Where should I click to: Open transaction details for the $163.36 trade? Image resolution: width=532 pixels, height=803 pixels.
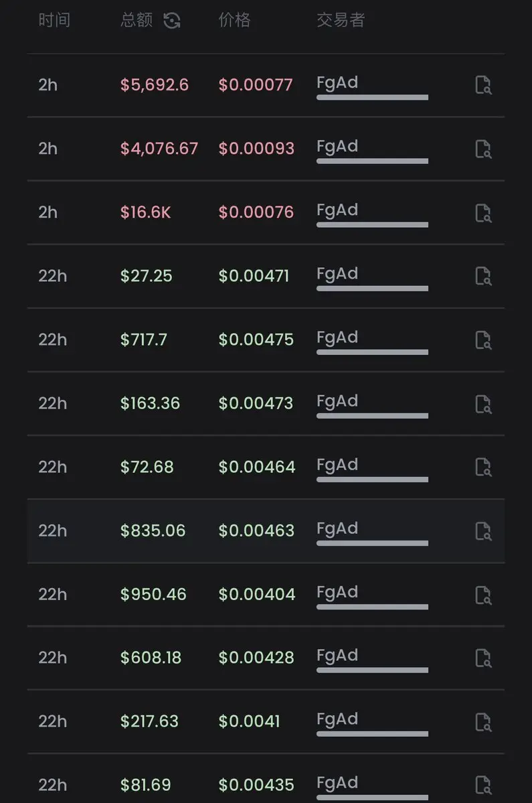(483, 404)
